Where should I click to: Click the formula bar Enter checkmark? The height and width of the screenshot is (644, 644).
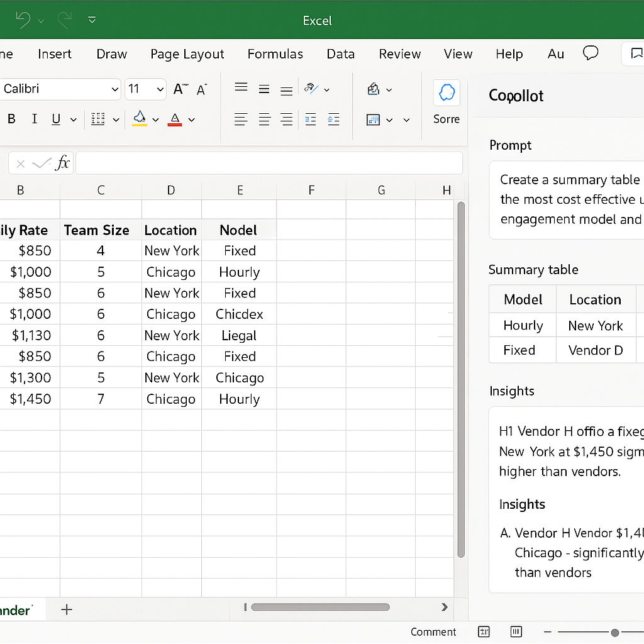(x=42, y=164)
